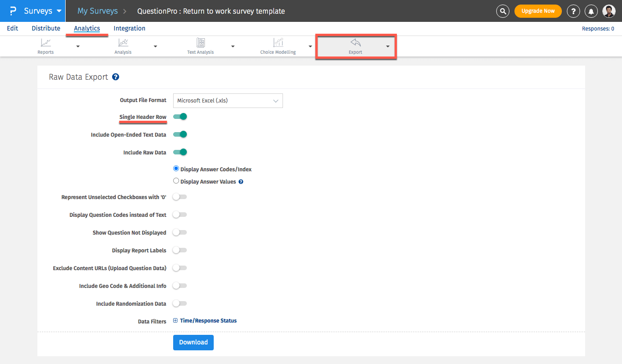Screen dimensions: 622x364
Task: Open the Output File Format dropdown
Action: pyautogui.click(x=228, y=101)
